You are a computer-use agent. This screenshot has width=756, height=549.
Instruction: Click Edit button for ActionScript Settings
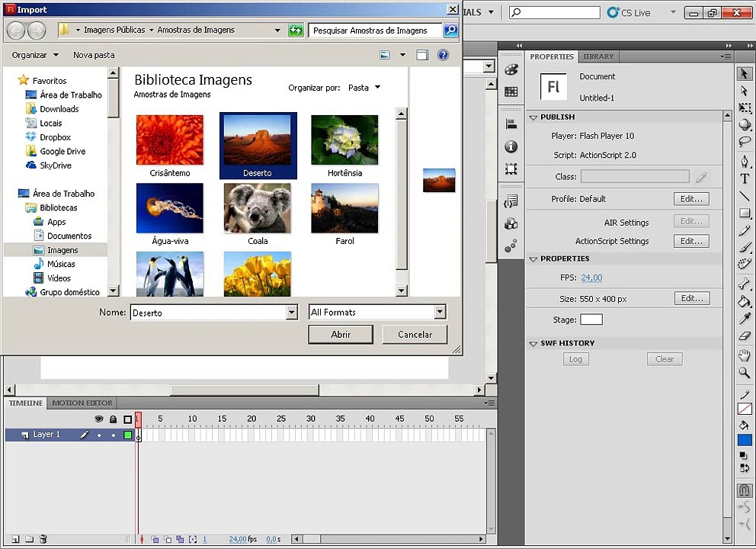(691, 241)
